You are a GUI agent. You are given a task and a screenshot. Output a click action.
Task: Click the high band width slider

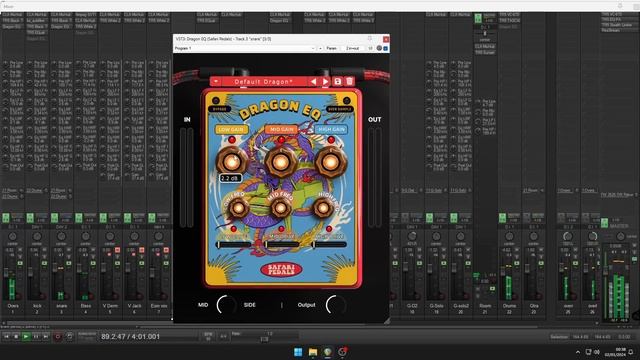(330, 244)
